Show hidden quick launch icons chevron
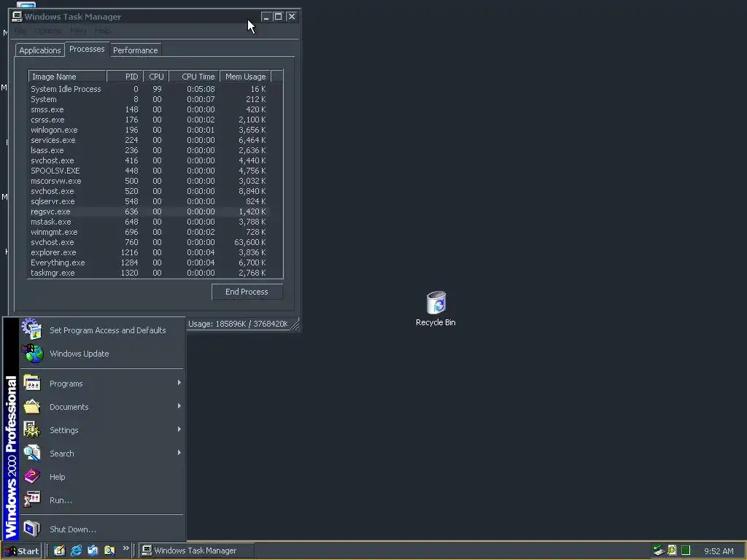This screenshot has height=560, width=747. 125,548
